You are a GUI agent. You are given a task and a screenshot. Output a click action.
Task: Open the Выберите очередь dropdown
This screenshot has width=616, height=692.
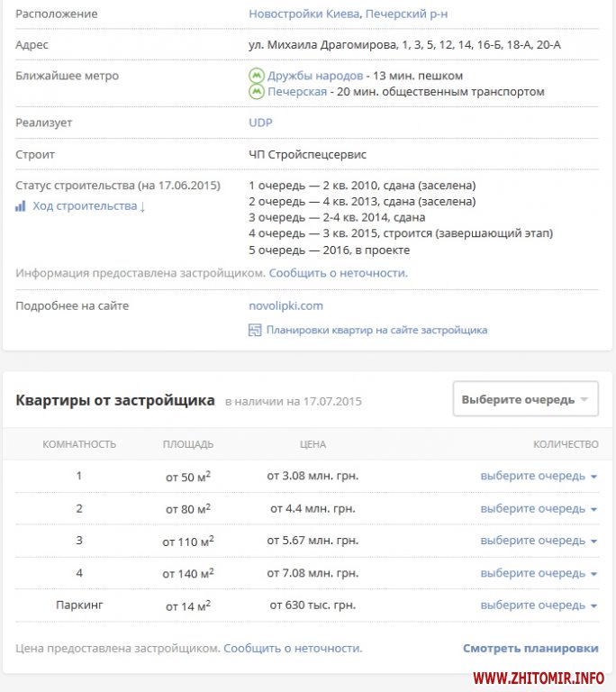(525, 399)
